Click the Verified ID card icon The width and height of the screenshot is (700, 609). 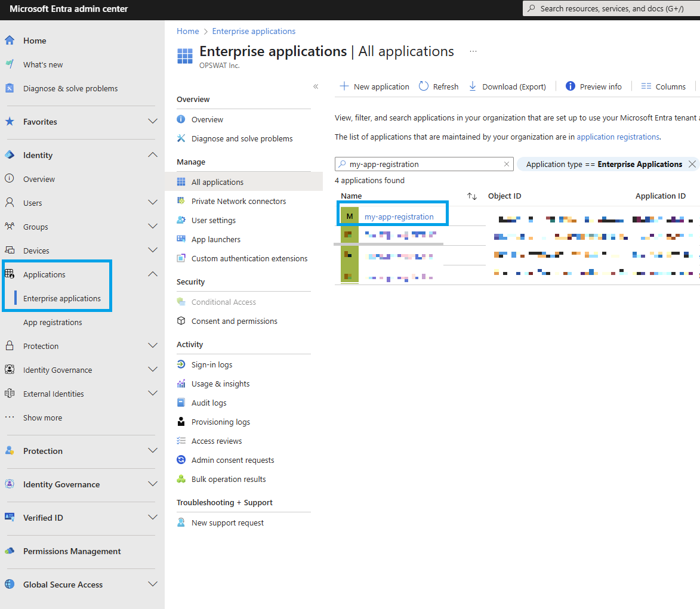(x=10, y=517)
